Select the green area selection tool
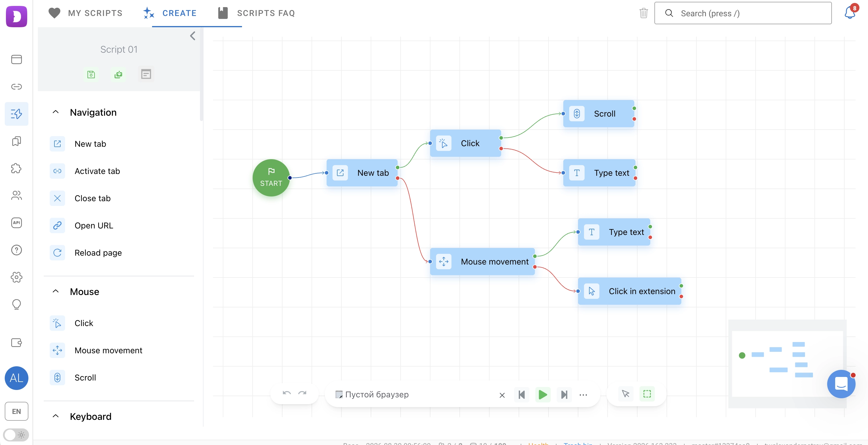868x445 pixels. pyautogui.click(x=647, y=394)
